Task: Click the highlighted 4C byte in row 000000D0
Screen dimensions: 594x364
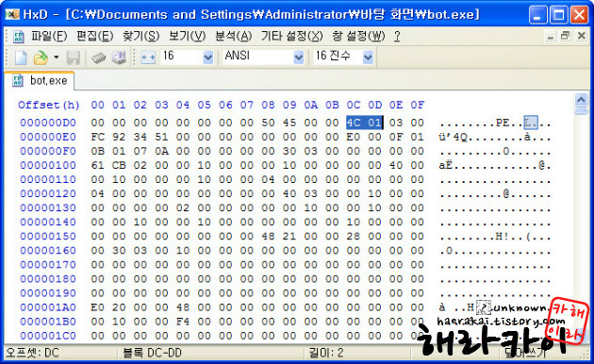Action: click(x=354, y=123)
